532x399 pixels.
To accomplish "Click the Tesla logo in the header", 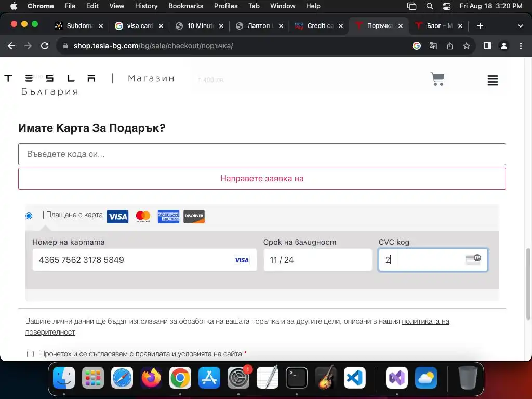I will click(x=50, y=78).
